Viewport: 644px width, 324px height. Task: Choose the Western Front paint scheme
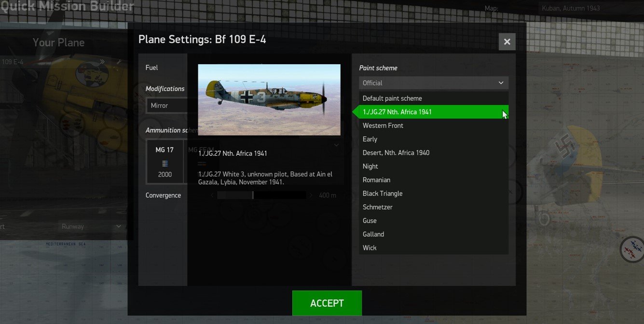click(x=434, y=125)
